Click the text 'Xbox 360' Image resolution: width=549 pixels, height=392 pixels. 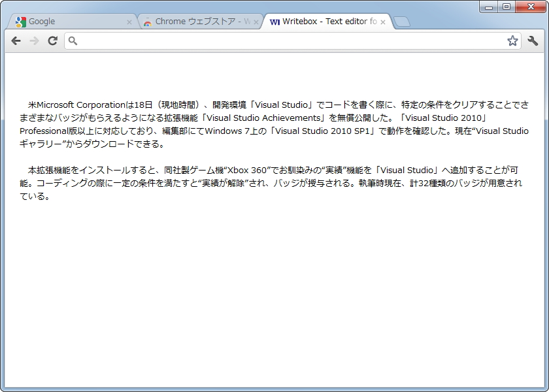[x=247, y=170]
